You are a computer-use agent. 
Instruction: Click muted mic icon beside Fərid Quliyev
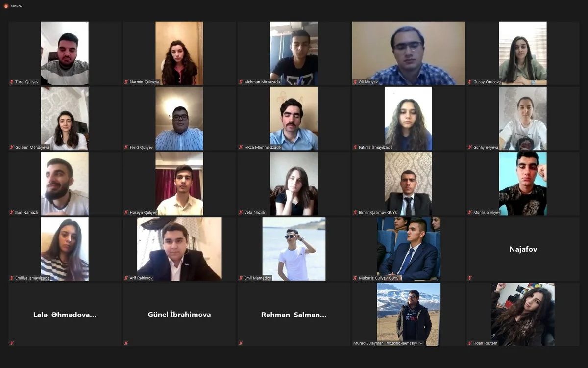126,147
